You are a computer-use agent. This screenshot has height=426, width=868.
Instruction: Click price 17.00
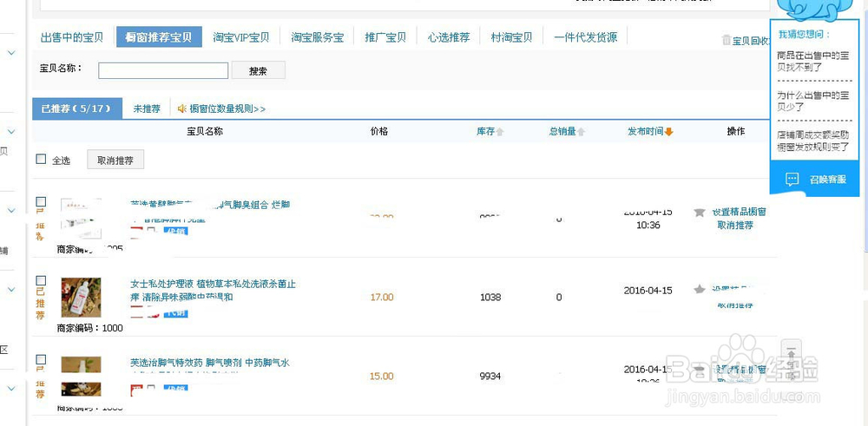382,297
